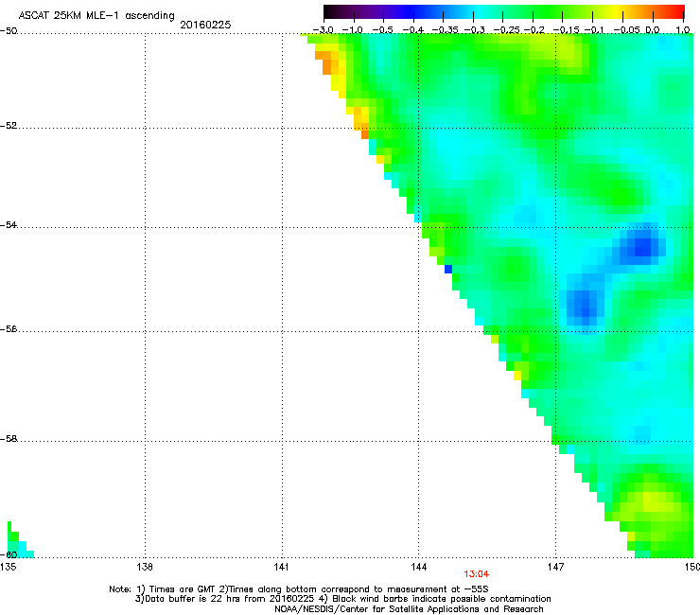Click the orange patch near the -50 line
700x615 pixels.
(x=327, y=61)
